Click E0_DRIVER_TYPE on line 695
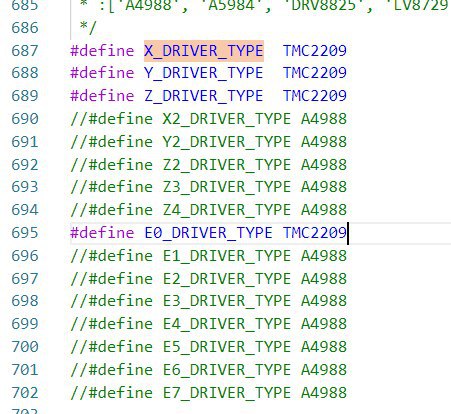Image resolution: width=451 pixels, height=414 pixels. tap(208, 233)
